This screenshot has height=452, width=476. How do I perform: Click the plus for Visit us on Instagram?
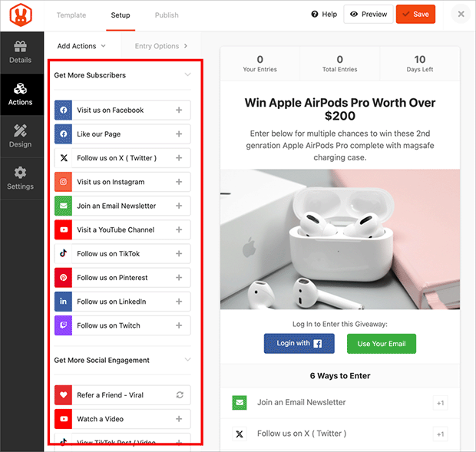point(179,182)
